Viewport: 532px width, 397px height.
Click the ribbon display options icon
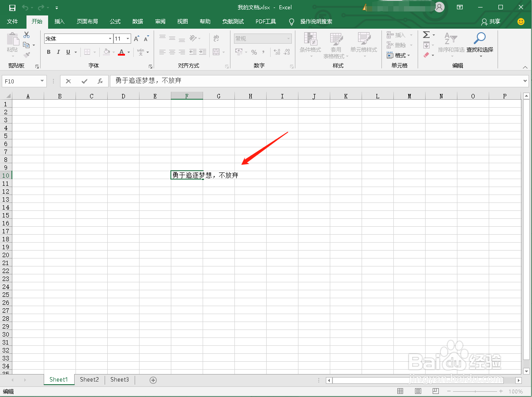click(460, 7)
